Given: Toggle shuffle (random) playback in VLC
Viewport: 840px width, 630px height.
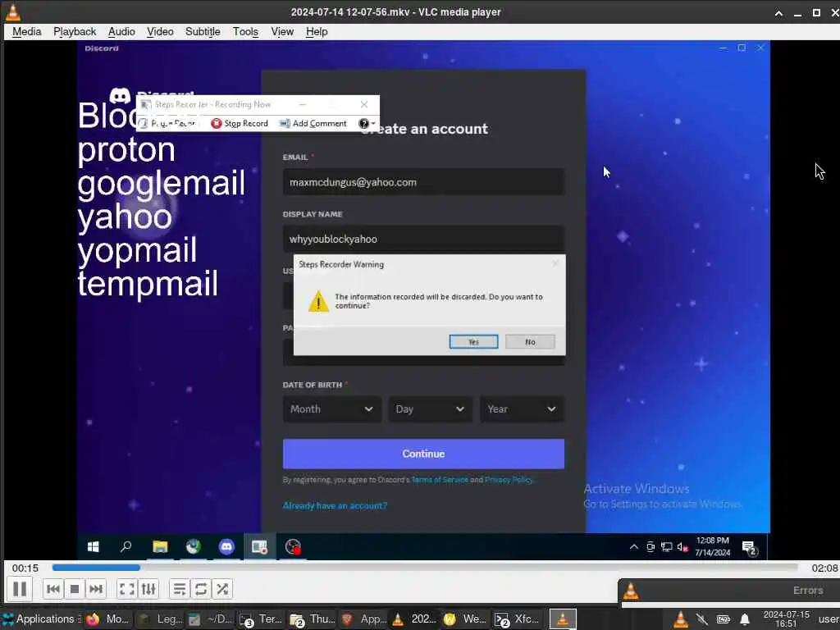Looking at the screenshot, I should [222, 589].
